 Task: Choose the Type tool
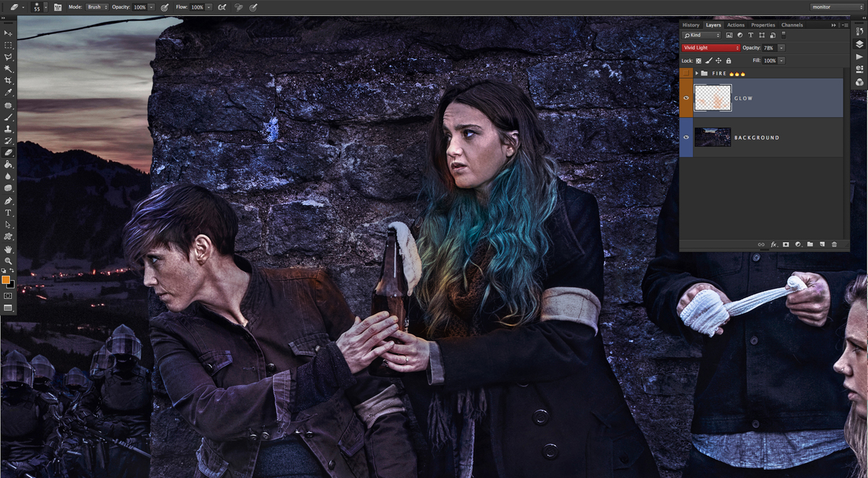click(x=9, y=213)
